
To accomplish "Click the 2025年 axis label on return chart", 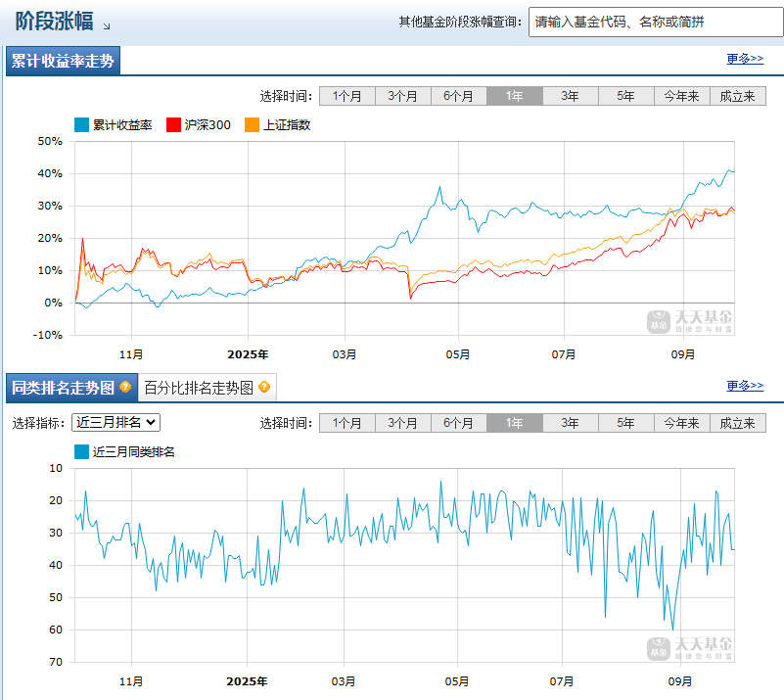I will tap(248, 354).
